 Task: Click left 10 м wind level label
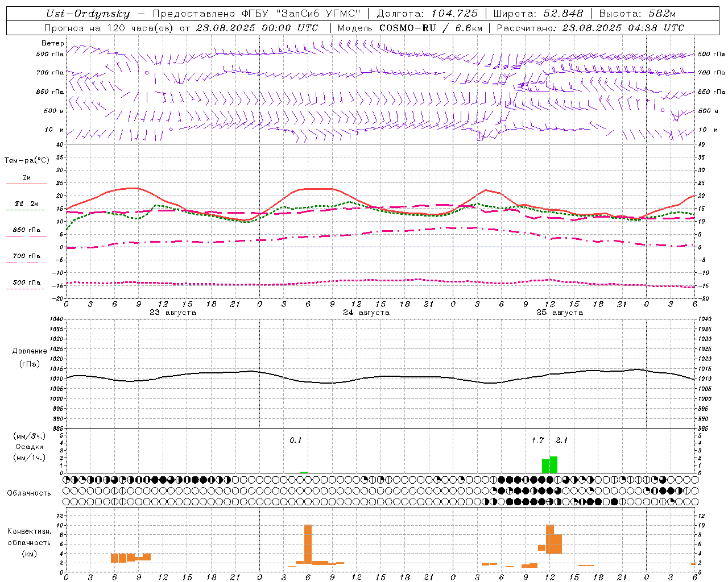(x=54, y=130)
